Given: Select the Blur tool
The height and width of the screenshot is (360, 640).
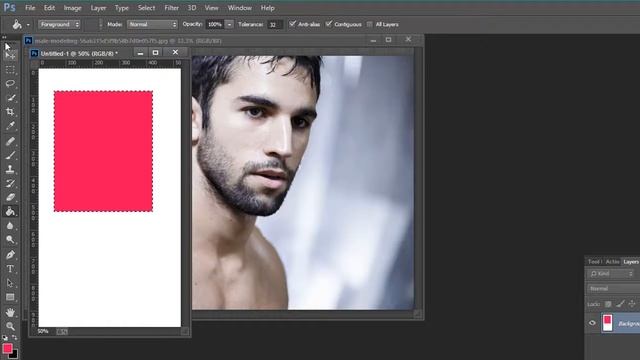Looking at the screenshot, I should point(10,226).
